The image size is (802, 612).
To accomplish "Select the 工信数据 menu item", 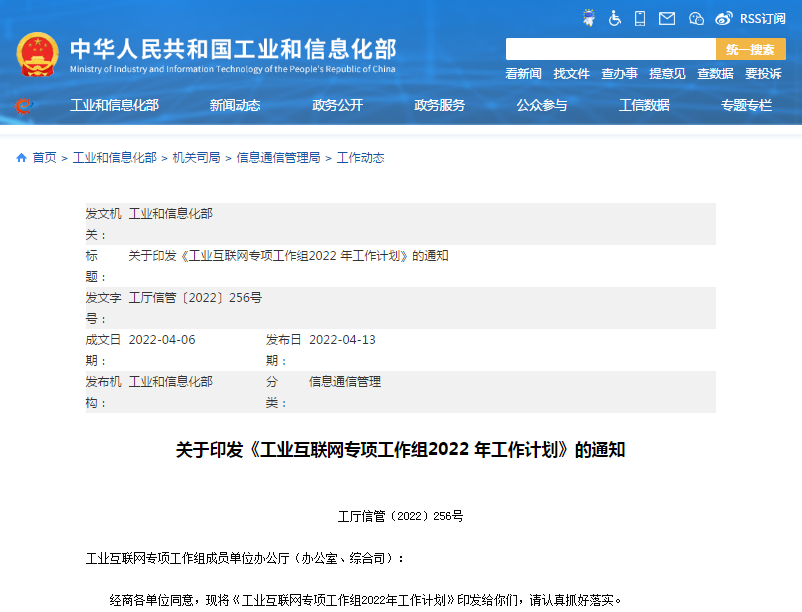I will 645,104.
